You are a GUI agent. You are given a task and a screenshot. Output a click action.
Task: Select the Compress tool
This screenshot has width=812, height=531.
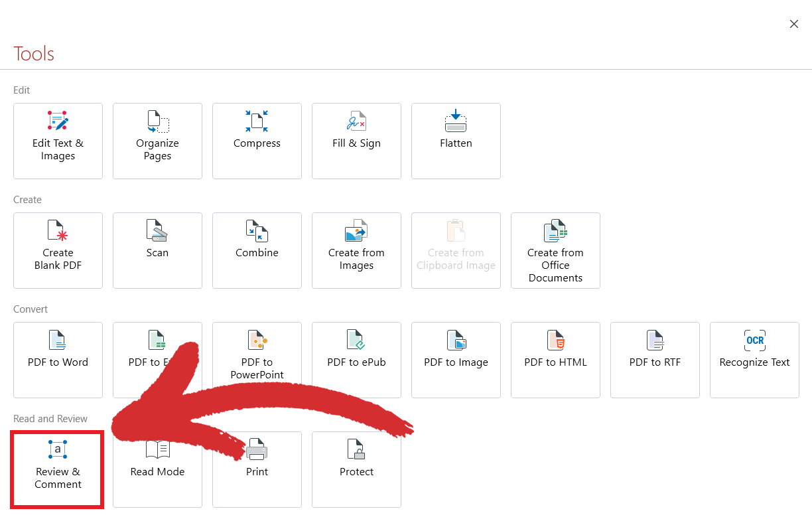[257, 141]
